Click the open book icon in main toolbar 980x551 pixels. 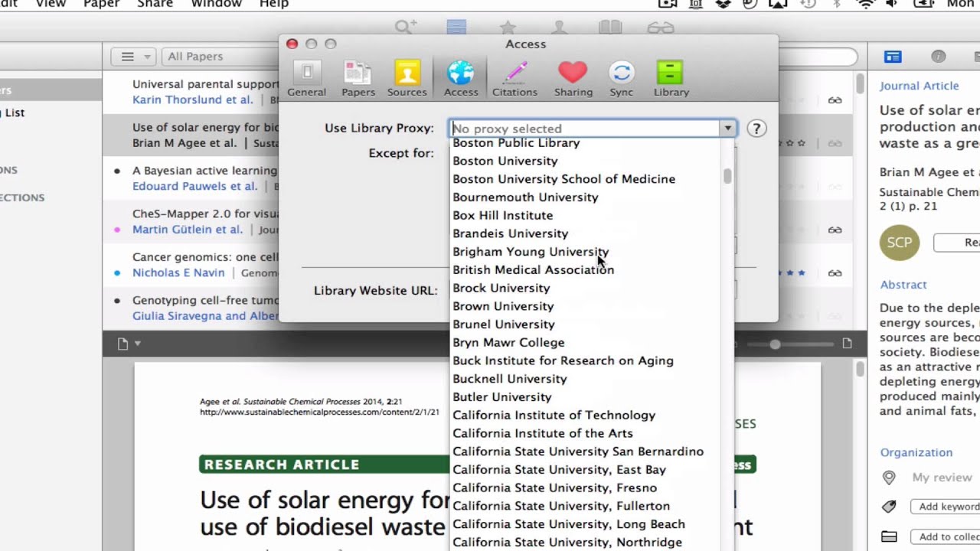(610, 28)
